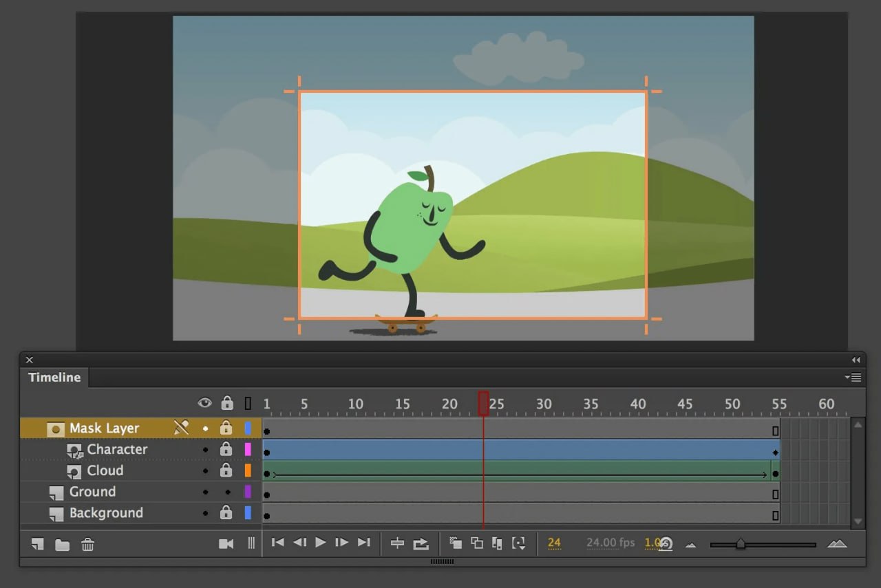Viewport: 881px width, 588px height.
Task: Center the timeline on the playhead
Action: pos(397,543)
